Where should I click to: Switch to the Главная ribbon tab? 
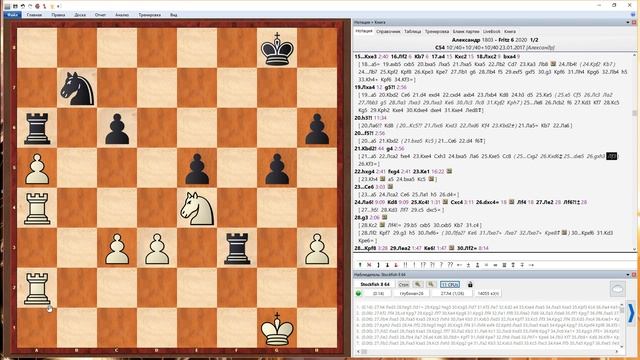point(34,15)
